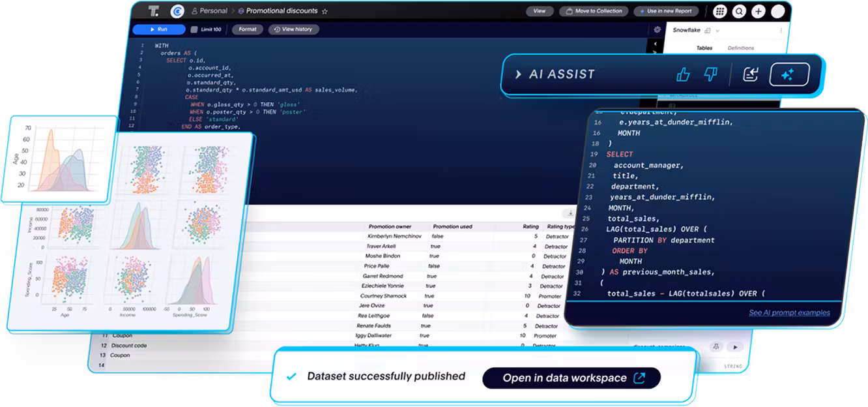
Task: Click the insert AI code icon
Action: 751,74
